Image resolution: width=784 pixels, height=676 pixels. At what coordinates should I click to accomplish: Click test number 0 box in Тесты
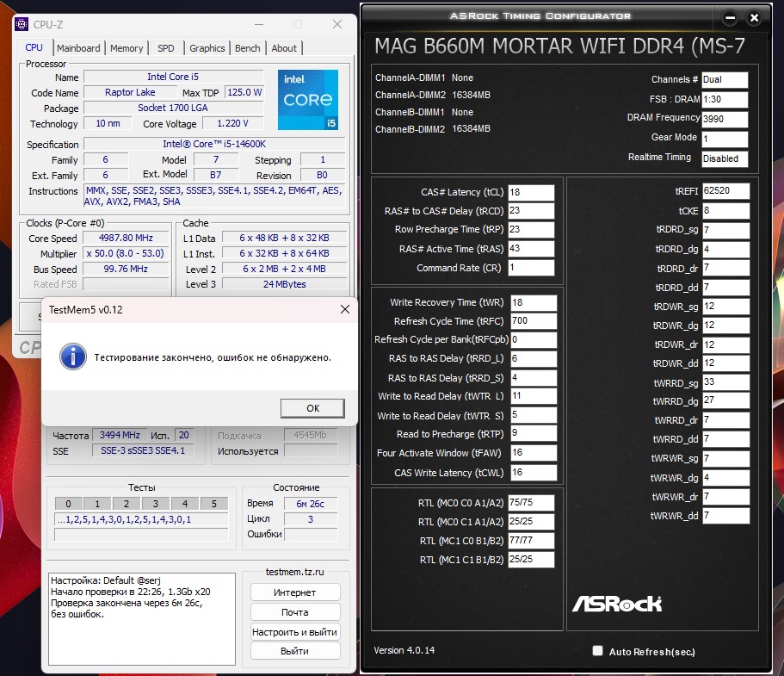[x=69, y=504]
